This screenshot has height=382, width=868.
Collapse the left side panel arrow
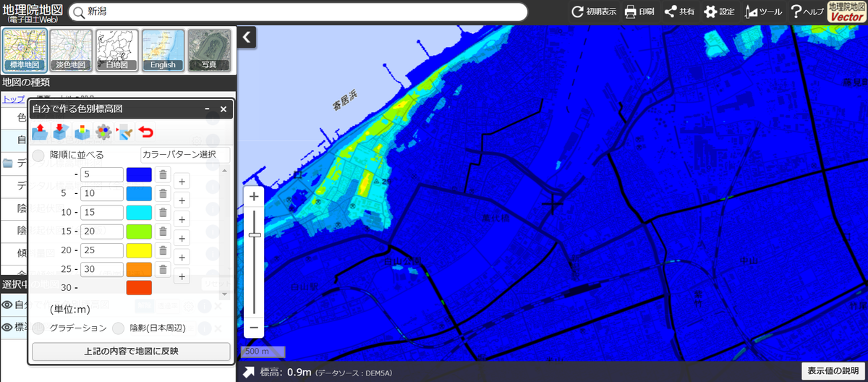(247, 37)
